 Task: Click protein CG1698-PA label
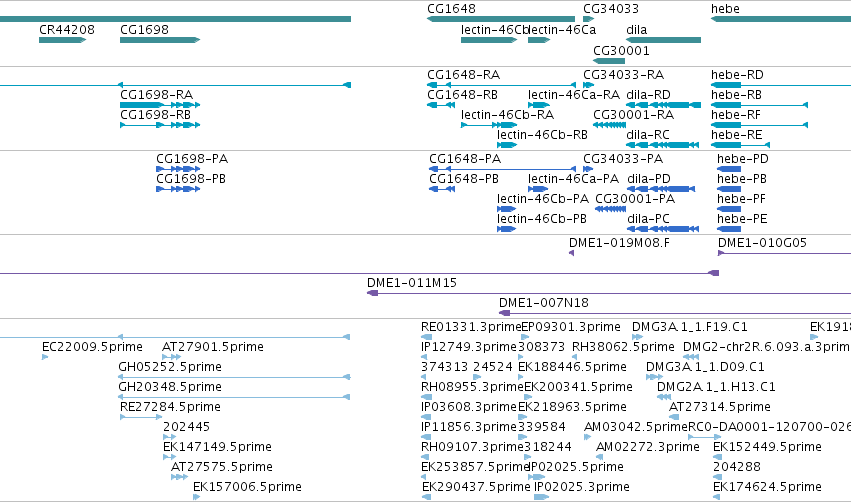tap(192, 158)
